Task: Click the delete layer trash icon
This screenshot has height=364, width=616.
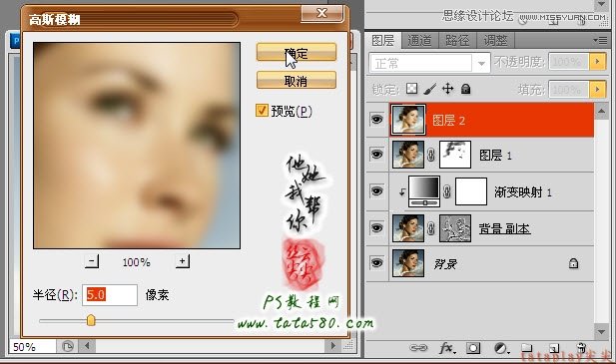Action: pyautogui.click(x=581, y=347)
